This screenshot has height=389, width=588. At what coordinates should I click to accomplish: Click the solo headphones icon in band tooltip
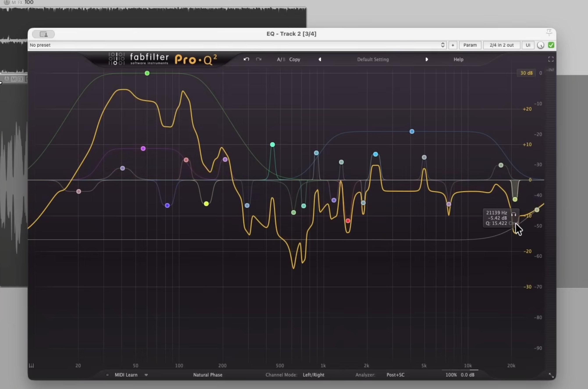[x=513, y=214]
